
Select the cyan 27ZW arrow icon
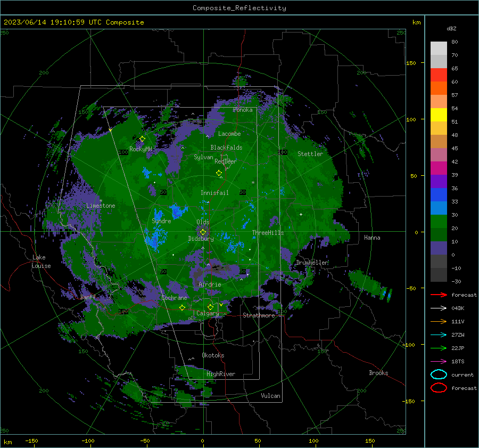(x=439, y=335)
